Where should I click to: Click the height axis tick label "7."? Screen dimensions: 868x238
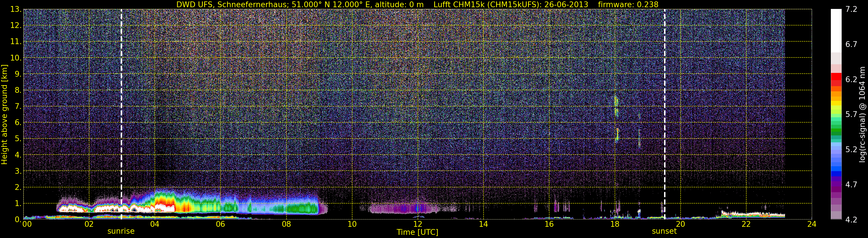pyautogui.click(x=18, y=106)
